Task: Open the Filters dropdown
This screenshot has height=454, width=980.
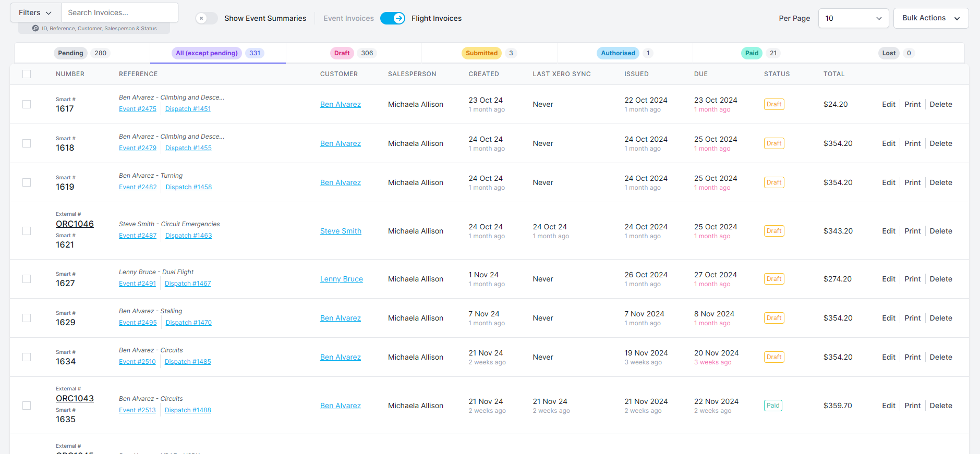Action: (35, 13)
